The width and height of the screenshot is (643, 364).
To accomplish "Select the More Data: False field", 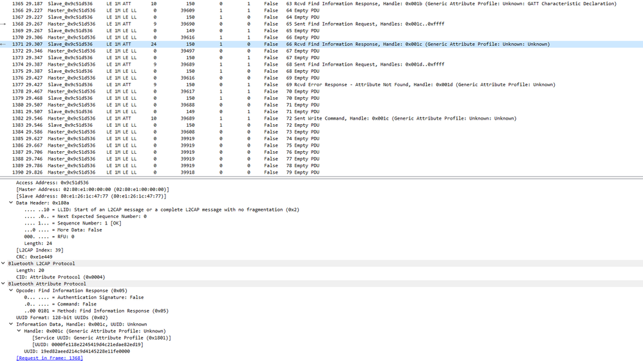I will tap(63, 230).
